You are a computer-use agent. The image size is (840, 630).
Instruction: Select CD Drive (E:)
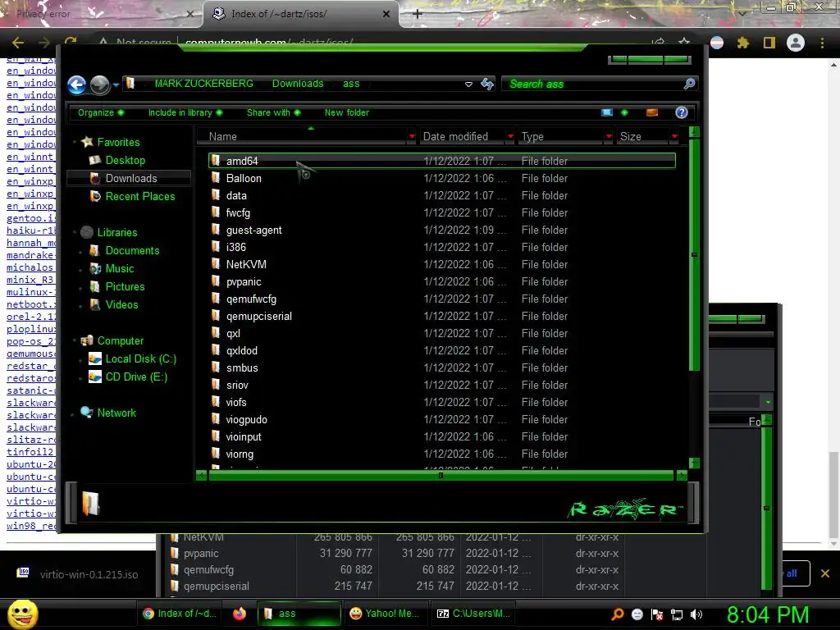pyautogui.click(x=136, y=377)
